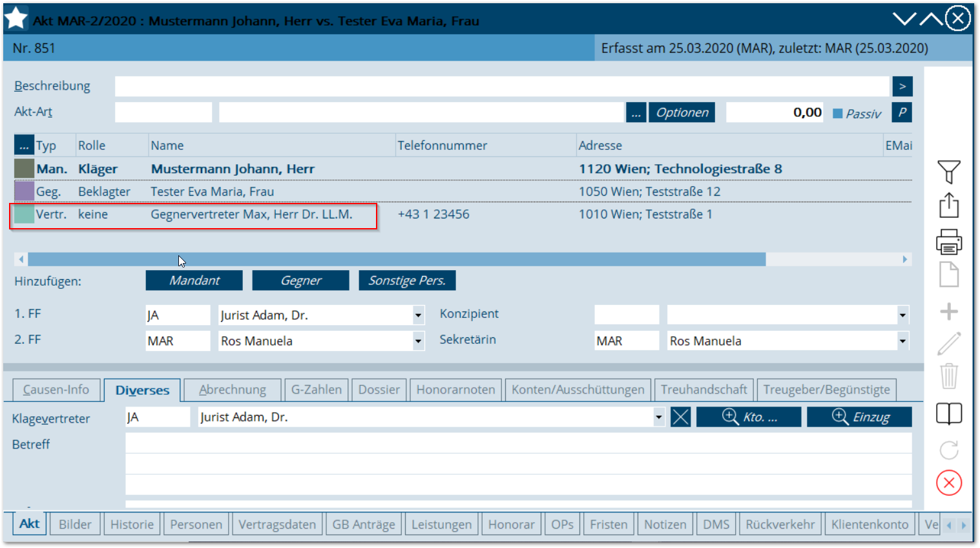This screenshot has width=980, height=548.
Task: Toggle the Passiv checkbox
Action: tap(838, 114)
